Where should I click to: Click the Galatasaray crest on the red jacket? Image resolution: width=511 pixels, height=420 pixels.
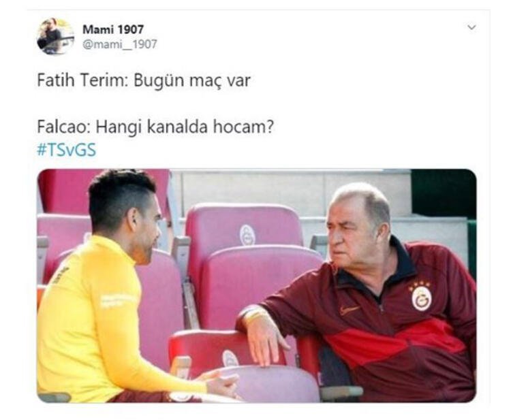coord(421,298)
